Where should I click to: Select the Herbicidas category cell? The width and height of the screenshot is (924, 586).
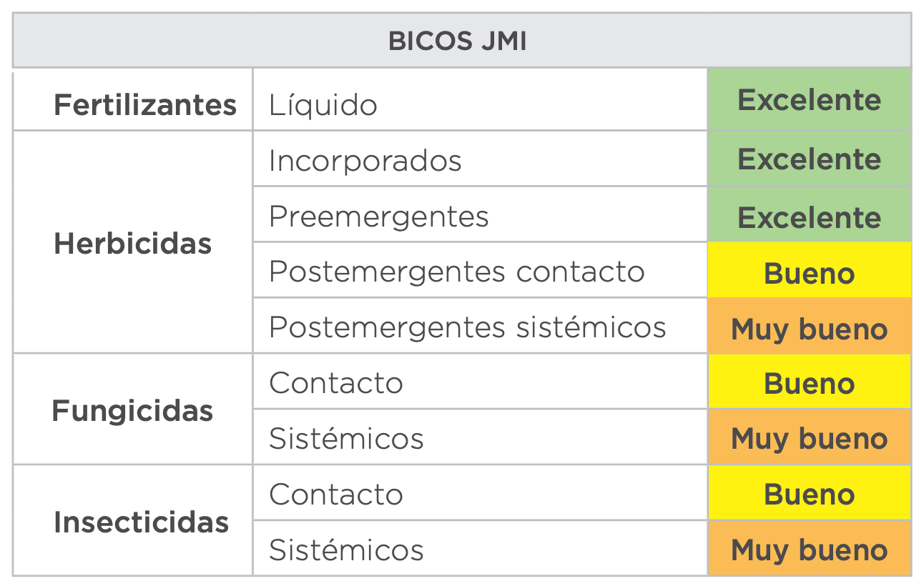pyautogui.click(x=133, y=244)
